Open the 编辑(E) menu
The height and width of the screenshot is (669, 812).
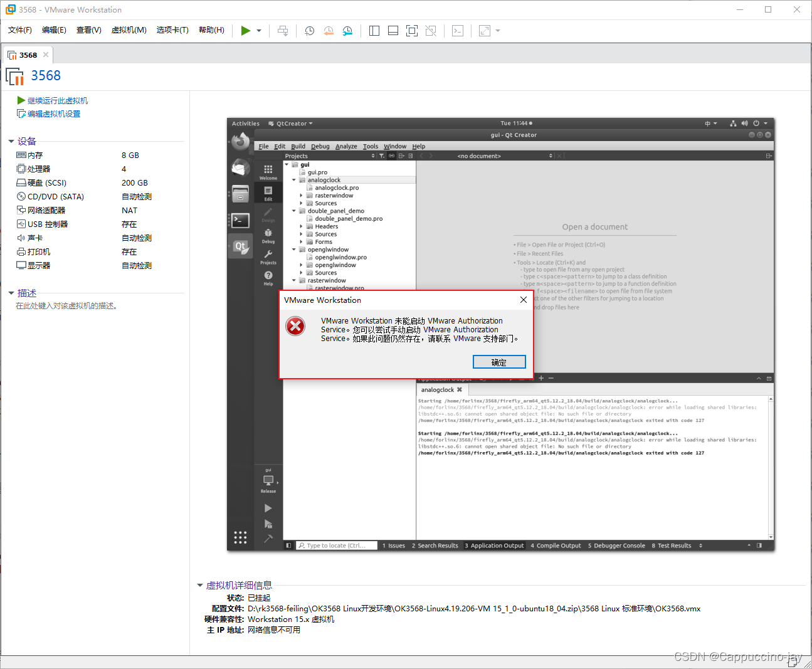coord(54,30)
